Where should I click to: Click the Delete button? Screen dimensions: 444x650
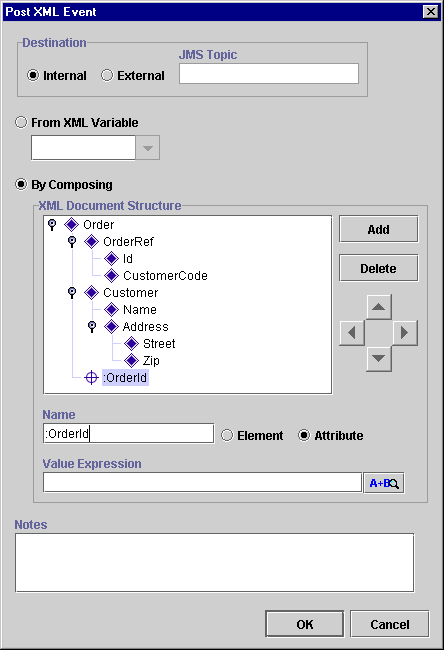click(x=378, y=268)
